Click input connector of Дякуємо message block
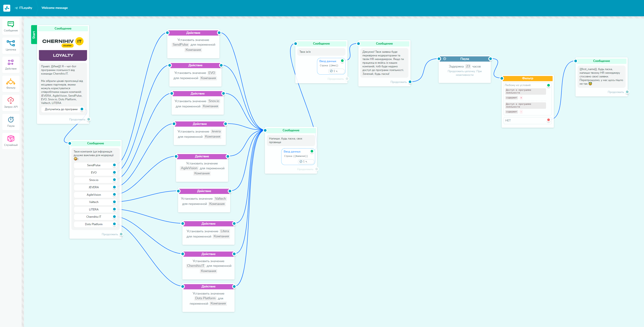The height and width of the screenshot is (327, 644). point(358,44)
